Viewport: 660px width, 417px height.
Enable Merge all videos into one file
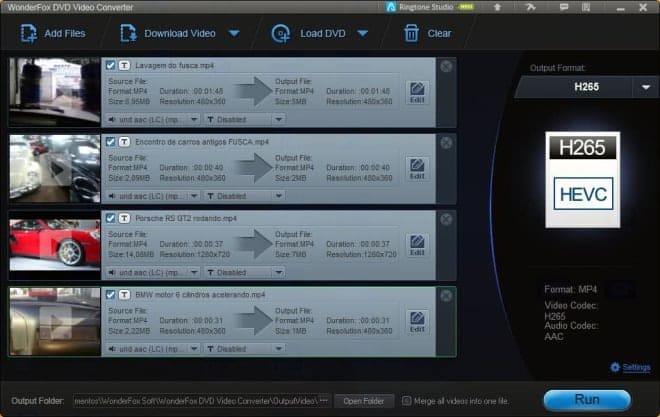(406, 401)
